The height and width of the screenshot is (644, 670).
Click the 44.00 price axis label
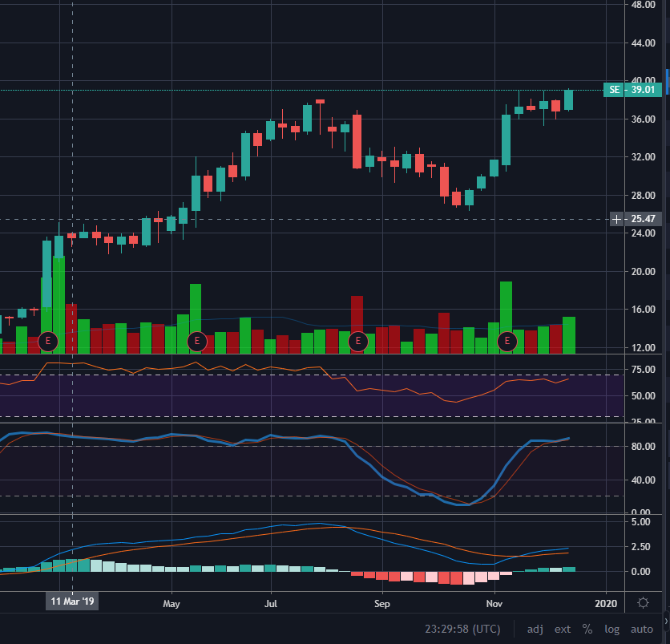643,43
